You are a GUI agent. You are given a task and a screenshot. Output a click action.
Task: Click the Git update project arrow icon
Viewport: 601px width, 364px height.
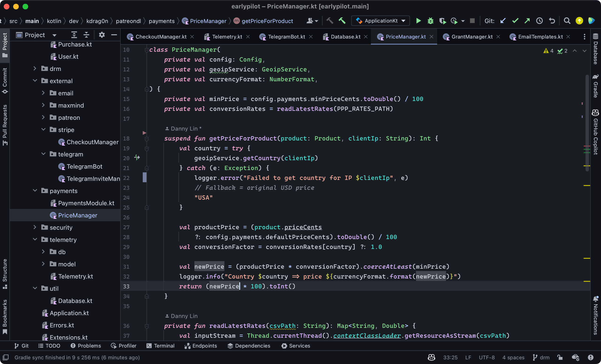(503, 21)
